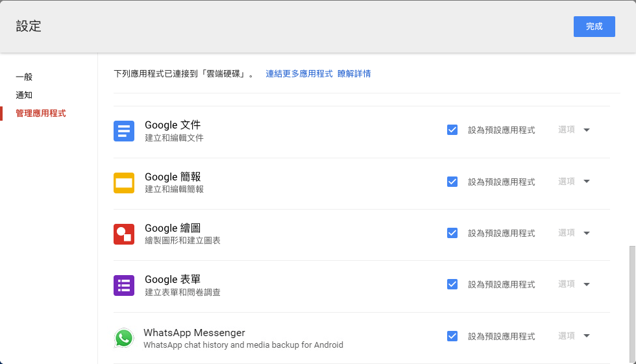This screenshot has height=364, width=636.
Task: Click the vertical scrollbar thumb
Action: click(632, 303)
